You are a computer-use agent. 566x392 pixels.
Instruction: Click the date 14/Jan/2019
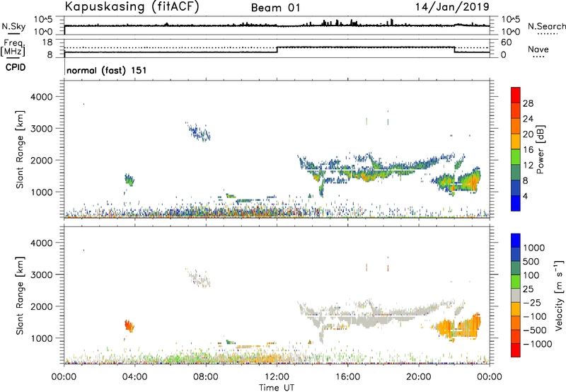[452, 7]
